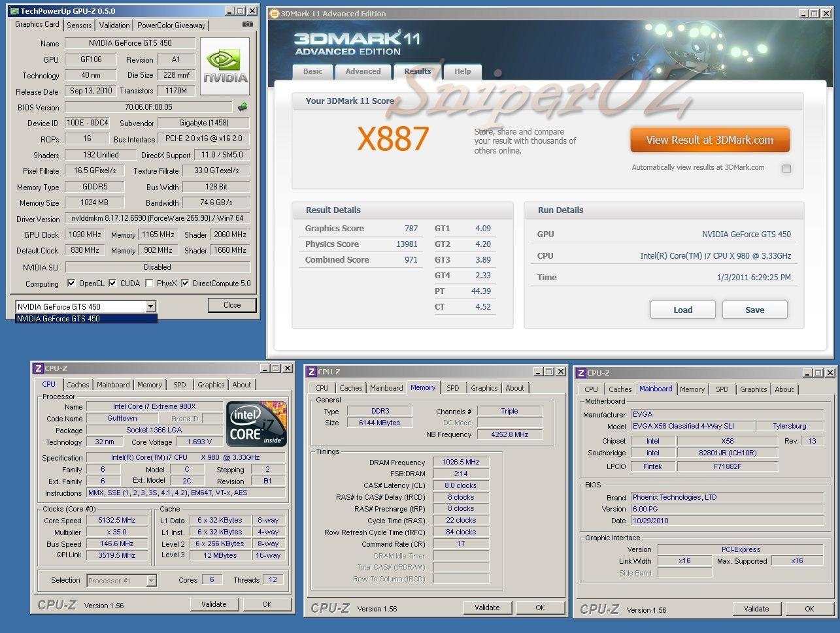840x633 pixels.
Task: Open Memory tab in the CPU-Z Mainboard window
Action: pos(692,389)
